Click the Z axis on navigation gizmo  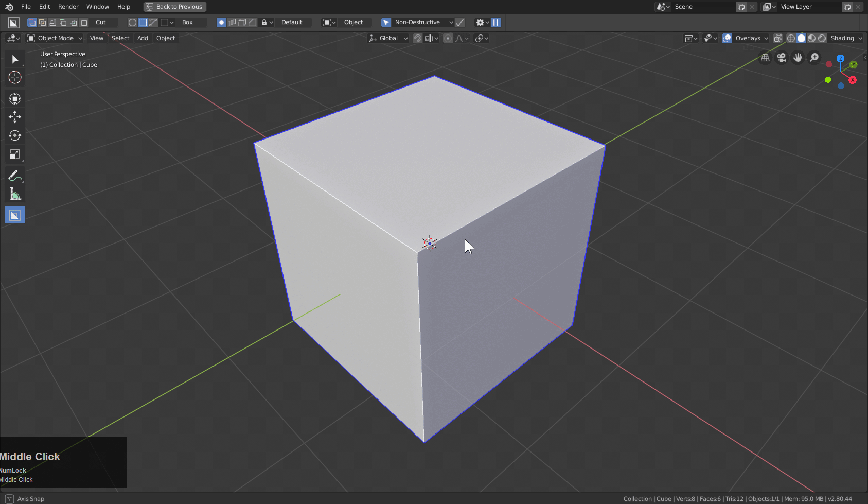point(840,59)
